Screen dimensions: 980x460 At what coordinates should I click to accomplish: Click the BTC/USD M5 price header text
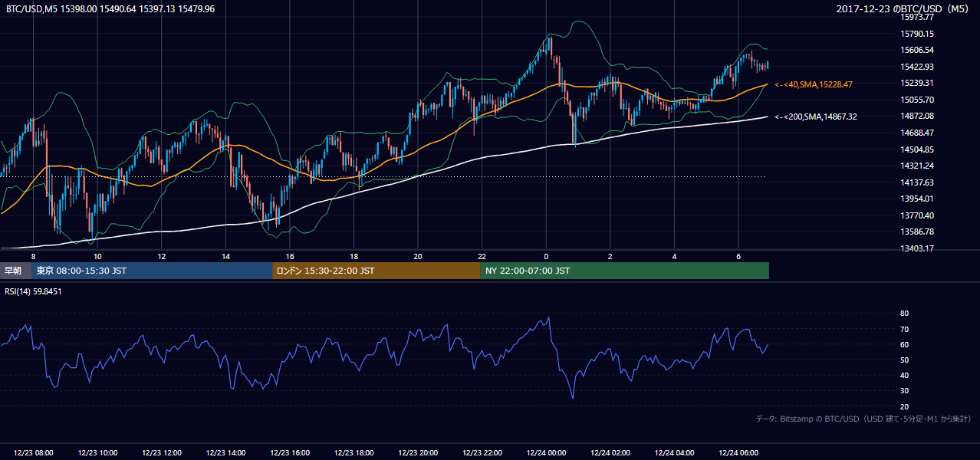click(110, 9)
